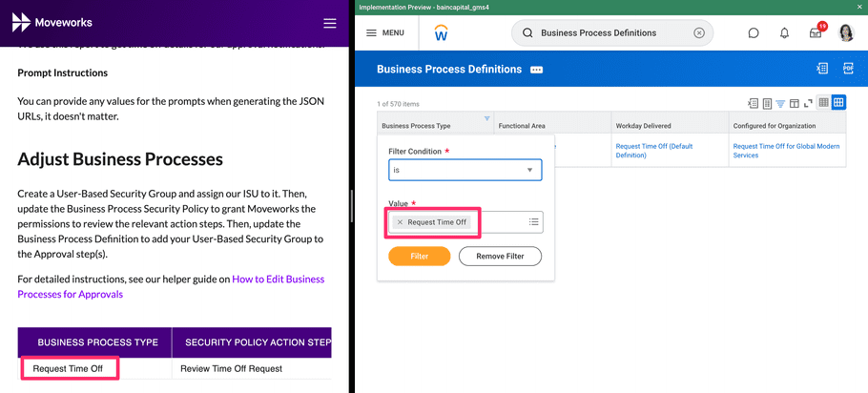Switch to expanded grid view
This screenshot has height=393, width=868.
838,102
